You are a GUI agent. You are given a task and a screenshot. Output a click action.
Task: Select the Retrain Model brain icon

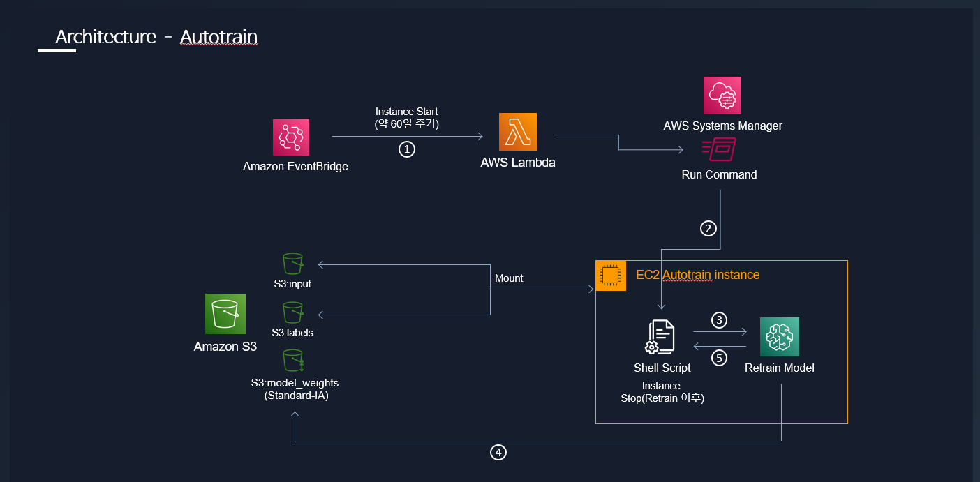click(x=780, y=337)
